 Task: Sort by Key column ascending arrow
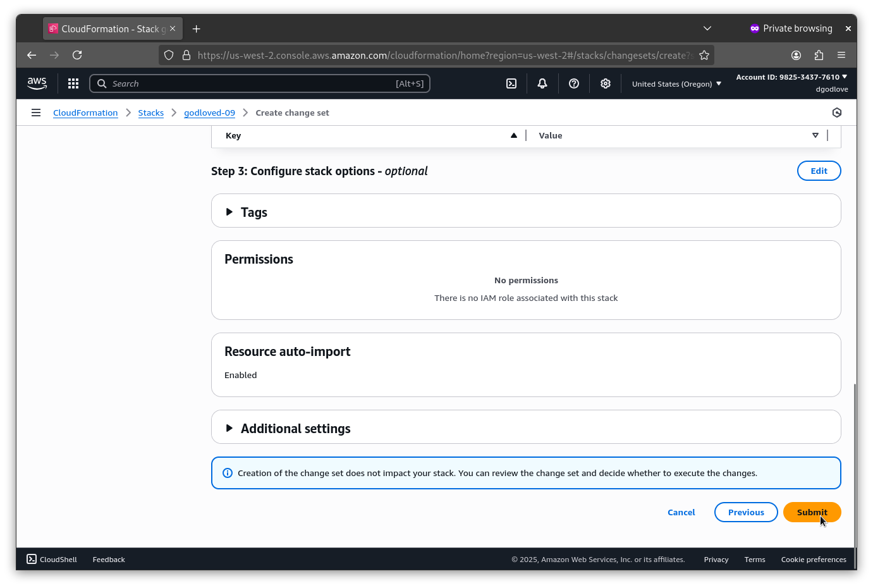point(514,135)
